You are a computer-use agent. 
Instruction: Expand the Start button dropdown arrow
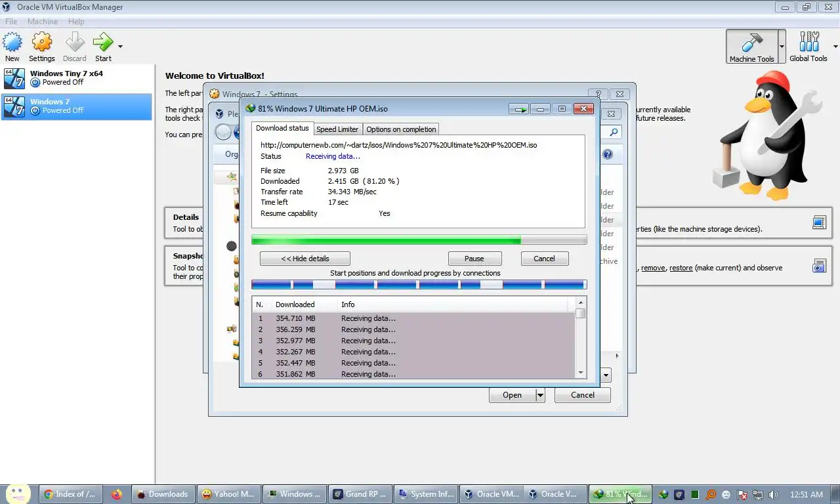click(120, 47)
